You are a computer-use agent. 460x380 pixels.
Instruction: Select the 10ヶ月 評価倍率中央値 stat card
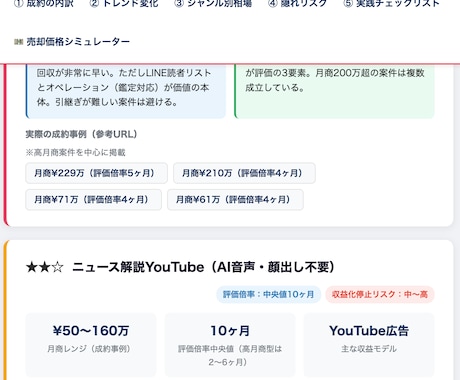coord(230,345)
